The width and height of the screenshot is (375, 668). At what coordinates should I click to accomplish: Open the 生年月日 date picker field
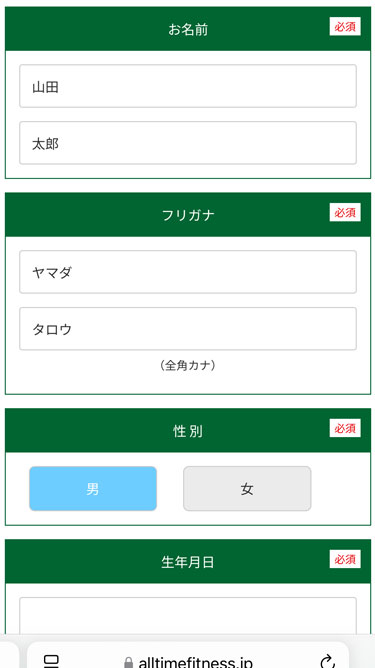(188, 616)
